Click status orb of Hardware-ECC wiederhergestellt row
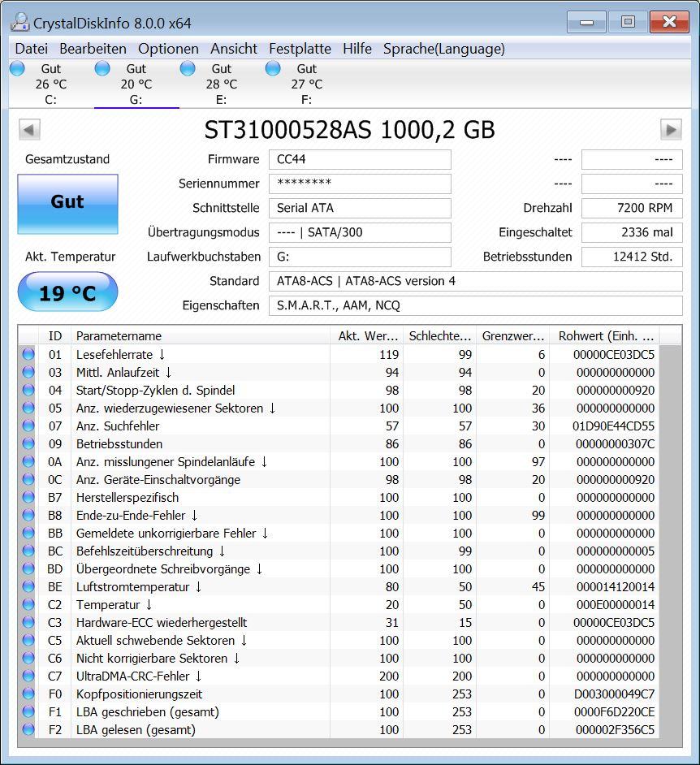Screen dimensions: 700x765 [x=28, y=622]
